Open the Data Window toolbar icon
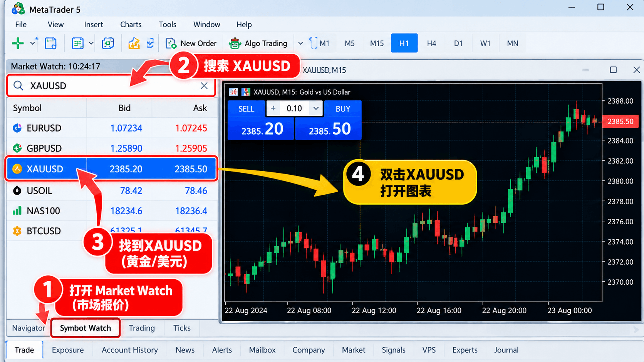Image resolution: width=644 pixels, height=362 pixels. (108, 43)
